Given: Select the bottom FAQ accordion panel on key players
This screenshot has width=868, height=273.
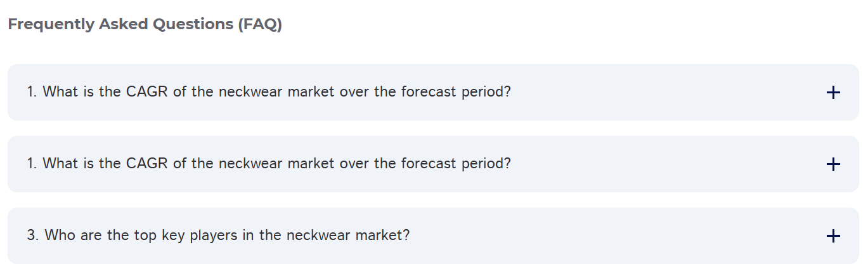Looking at the screenshot, I should click(433, 236).
